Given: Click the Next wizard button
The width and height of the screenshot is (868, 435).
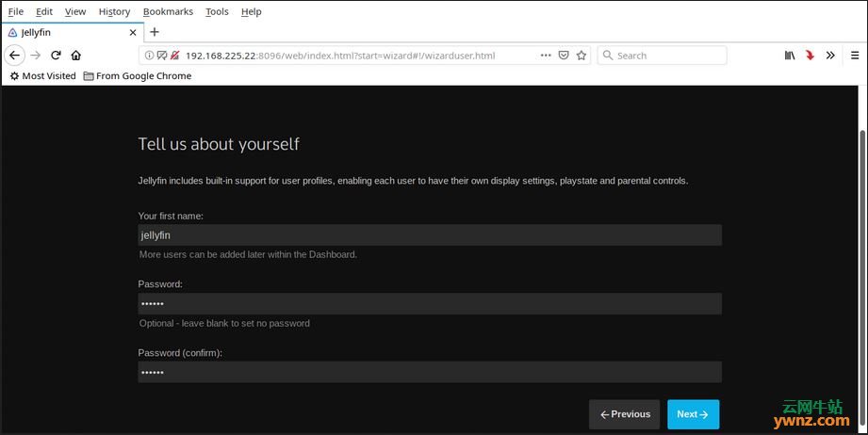Looking at the screenshot, I should pyautogui.click(x=693, y=414).
